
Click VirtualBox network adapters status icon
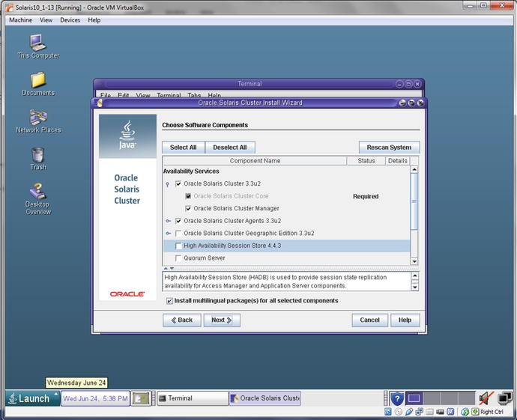pos(419,412)
